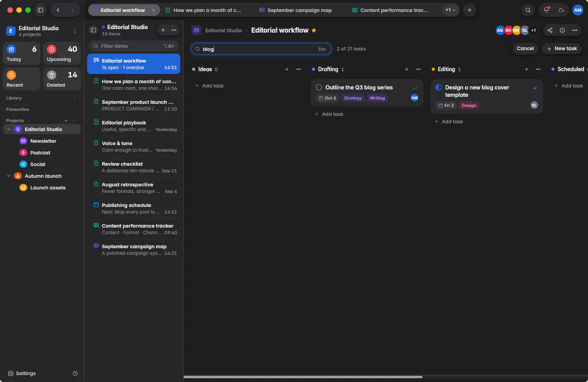Open the Ideas column options menu

[x=299, y=69]
